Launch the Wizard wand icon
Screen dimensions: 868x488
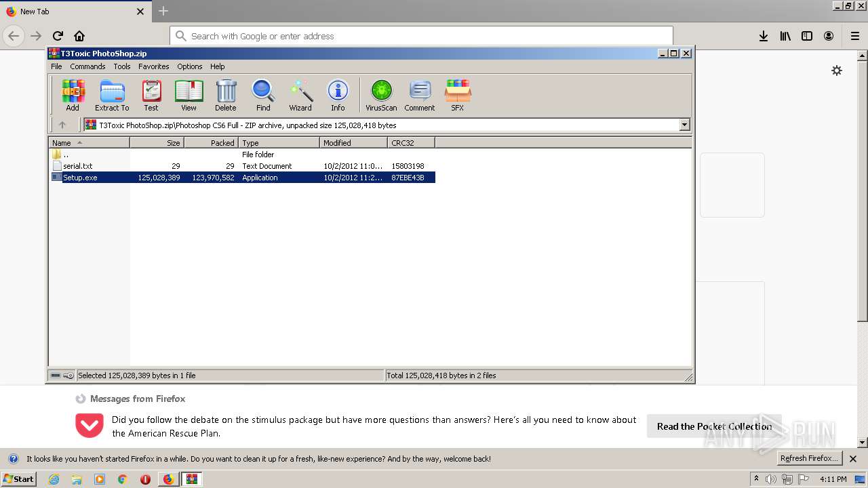click(300, 95)
